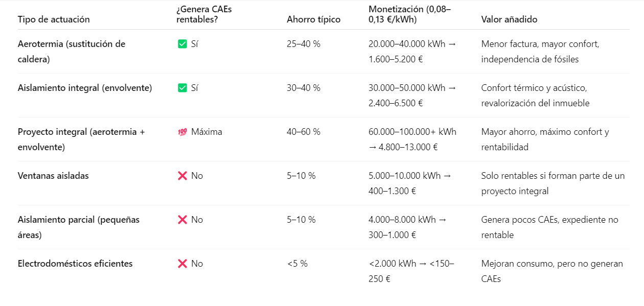Click the red 100 emoji icon beside Máxima

point(182,132)
